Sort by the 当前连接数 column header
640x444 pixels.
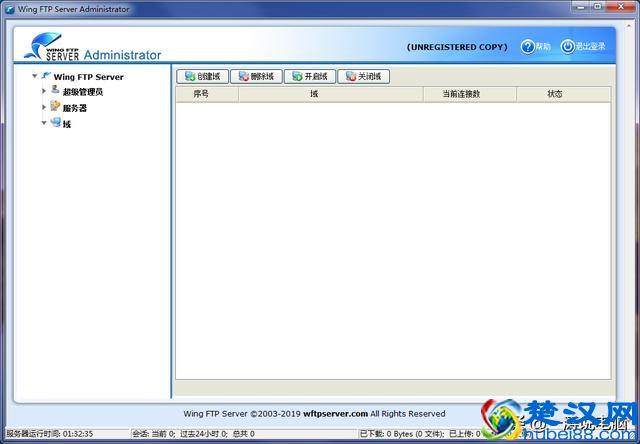point(466,94)
